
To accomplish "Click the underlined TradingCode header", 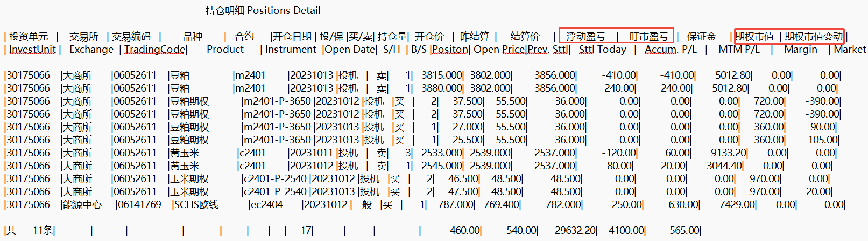I will pos(155,50).
